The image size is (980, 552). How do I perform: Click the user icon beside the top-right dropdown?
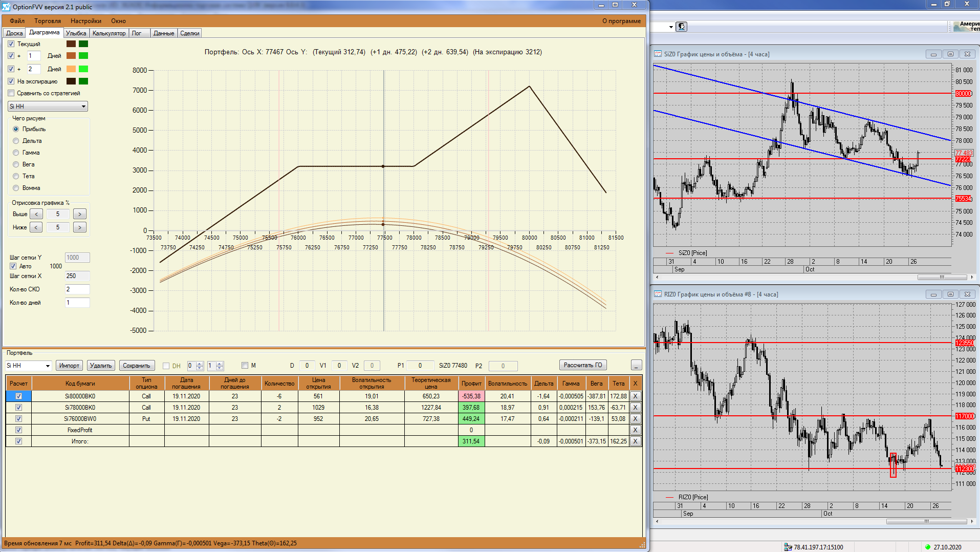point(682,27)
